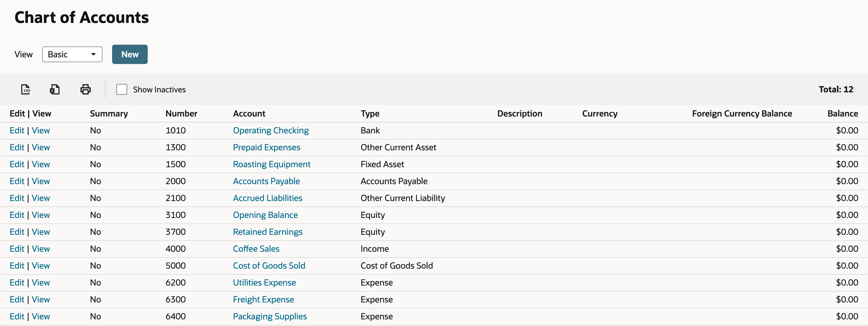Export the list to CSV
The height and width of the screenshot is (326, 868).
26,89
